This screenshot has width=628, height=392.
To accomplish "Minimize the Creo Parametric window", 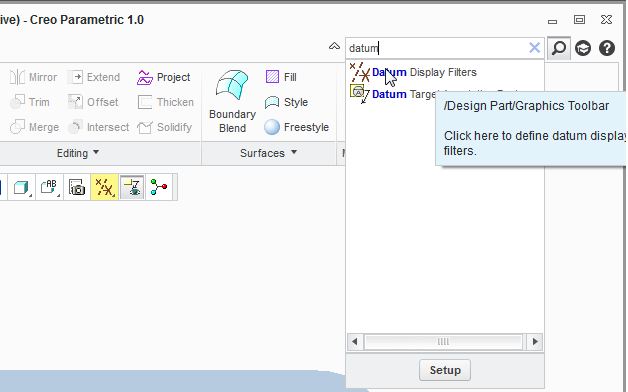I will point(553,21).
